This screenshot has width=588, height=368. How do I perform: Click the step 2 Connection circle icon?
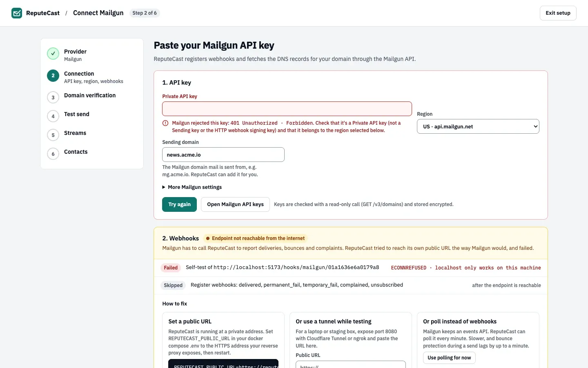(53, 76)
